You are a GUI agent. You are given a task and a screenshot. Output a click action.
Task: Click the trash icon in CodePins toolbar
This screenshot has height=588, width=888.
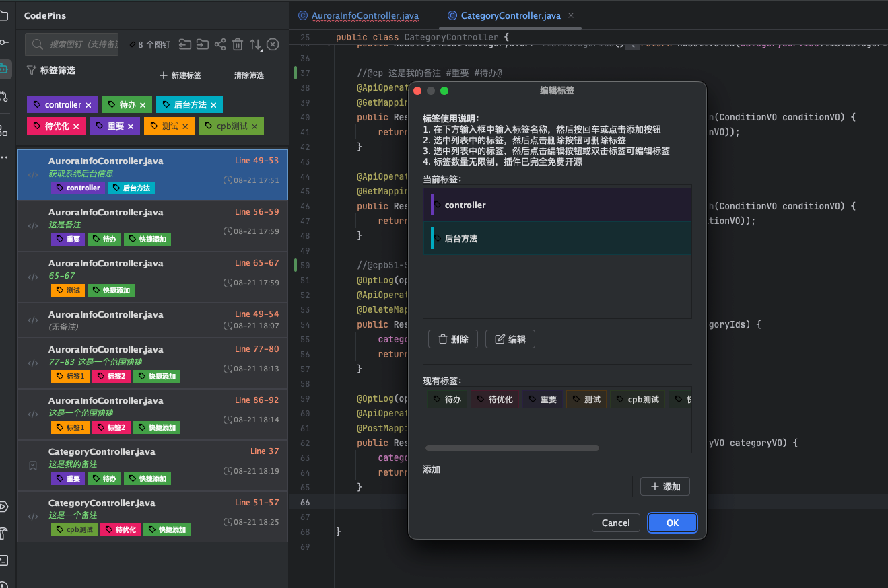point(238,44)
